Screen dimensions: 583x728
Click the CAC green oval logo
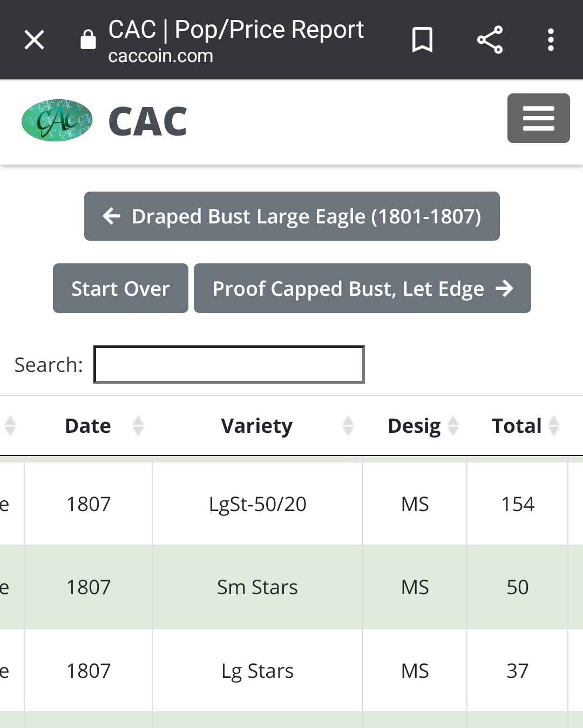[57, 120]
